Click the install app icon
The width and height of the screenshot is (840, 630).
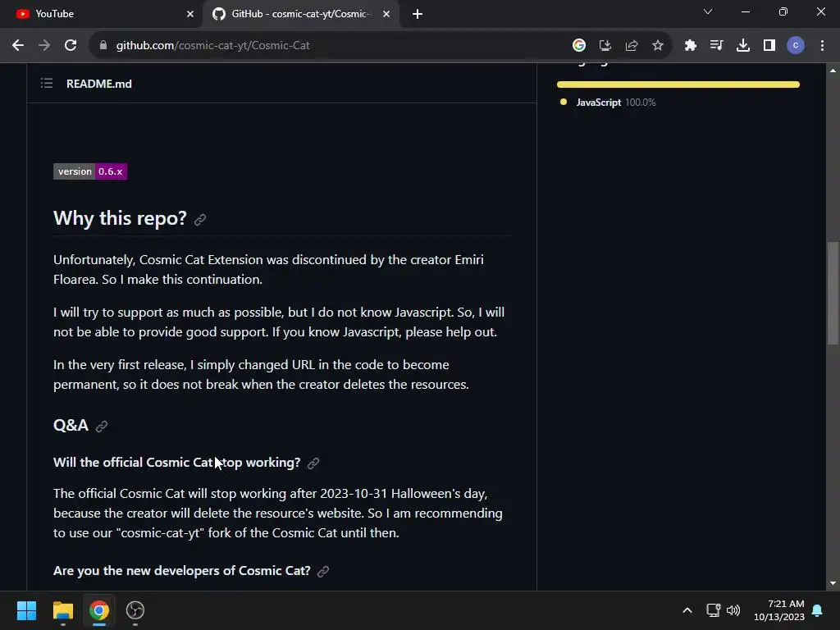coord(605,46)
